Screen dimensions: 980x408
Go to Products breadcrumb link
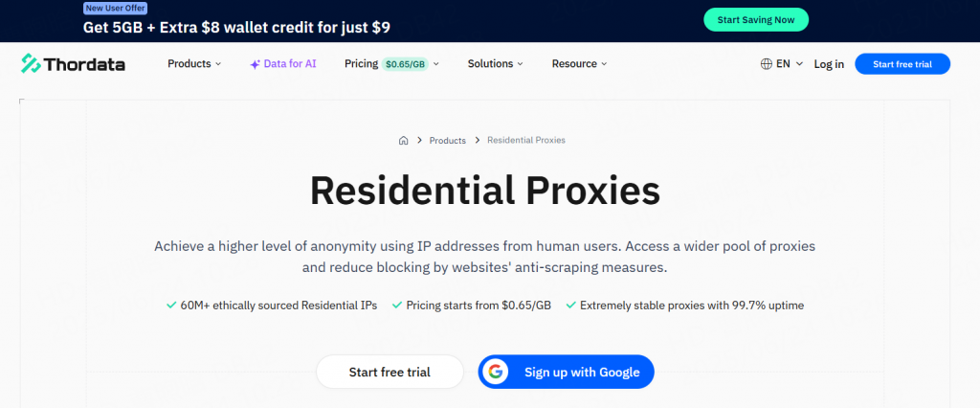pyautogui.click(x=448, y=140)
